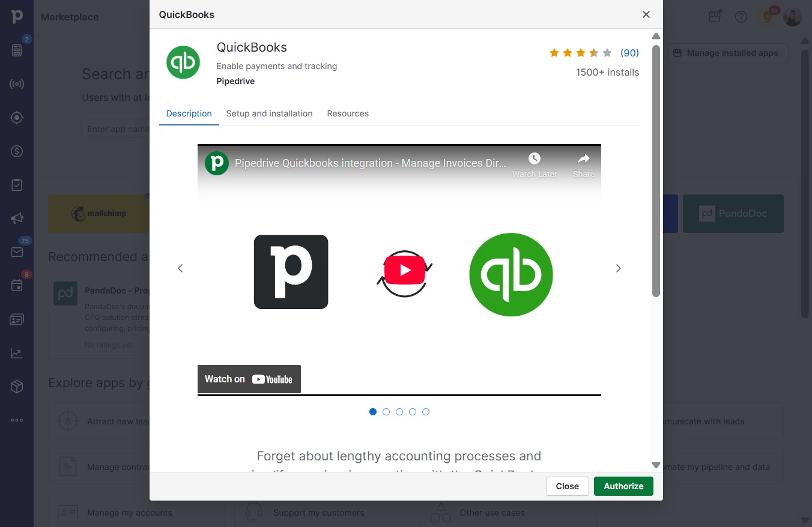812x527 pixels.
Task: Click the Pipedrive logo in the sidebar
Action: tap(17, 16)
